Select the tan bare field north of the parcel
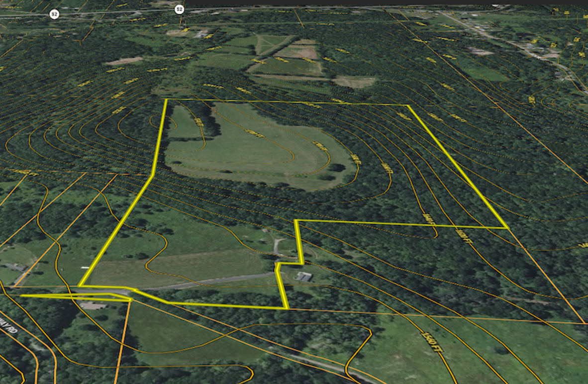 pos(354,82)
